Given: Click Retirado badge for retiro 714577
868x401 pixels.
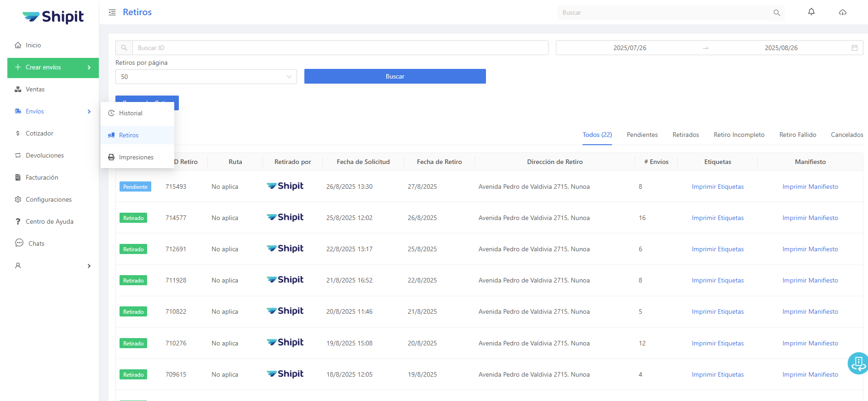Looking at the screenshot, I should tap(133, 218).
